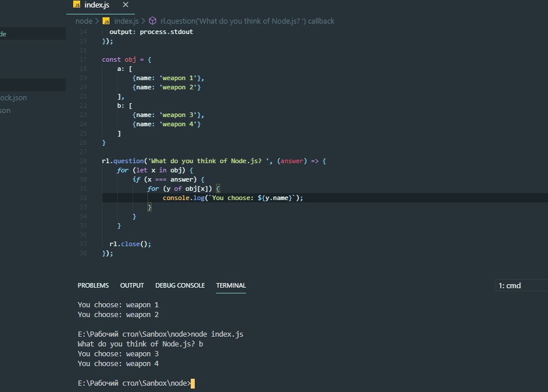Select the index.js editor tab
This screenshot has width=548, height=392.
[101, 6]
